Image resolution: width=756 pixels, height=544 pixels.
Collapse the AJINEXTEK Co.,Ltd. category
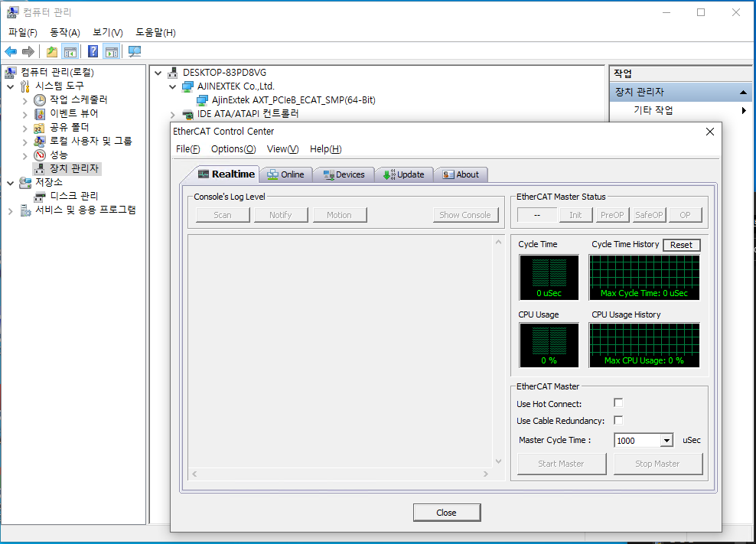click(173, 86)
